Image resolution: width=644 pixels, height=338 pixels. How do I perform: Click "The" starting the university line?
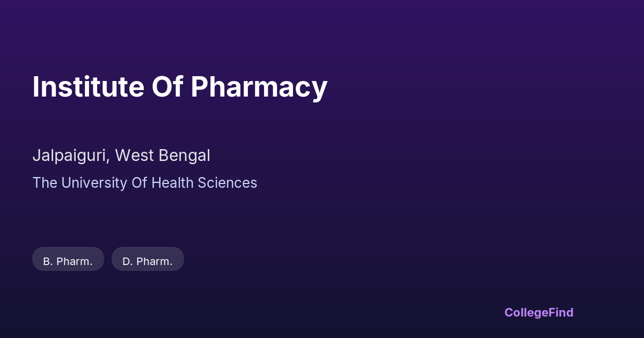coord(45,183)
